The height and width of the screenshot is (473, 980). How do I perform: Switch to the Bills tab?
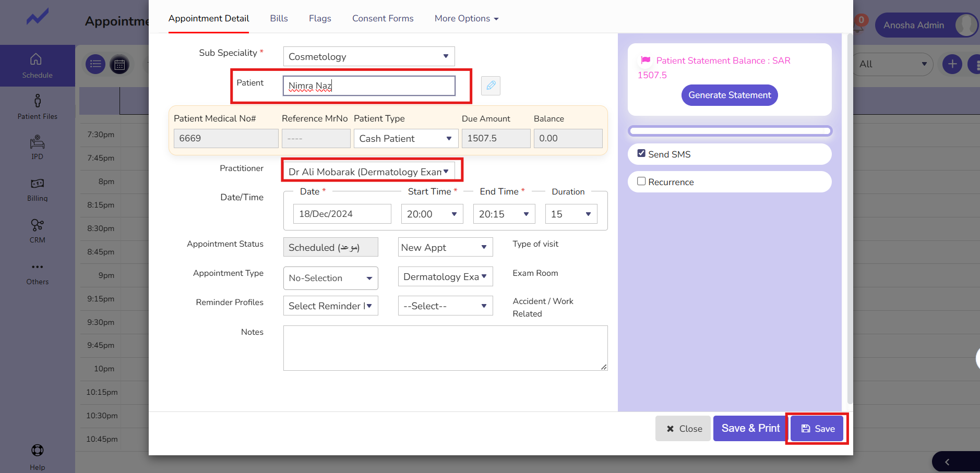click(x=279, y=18)
